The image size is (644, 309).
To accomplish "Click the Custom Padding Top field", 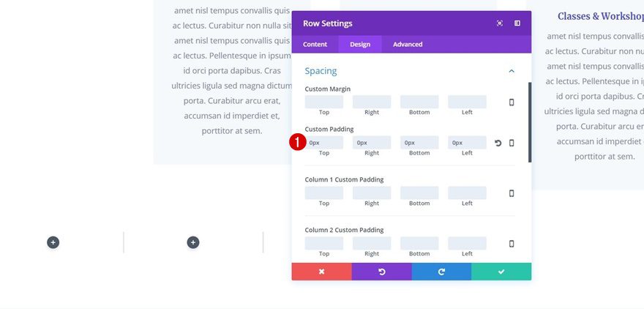I will tap(324, 143).
